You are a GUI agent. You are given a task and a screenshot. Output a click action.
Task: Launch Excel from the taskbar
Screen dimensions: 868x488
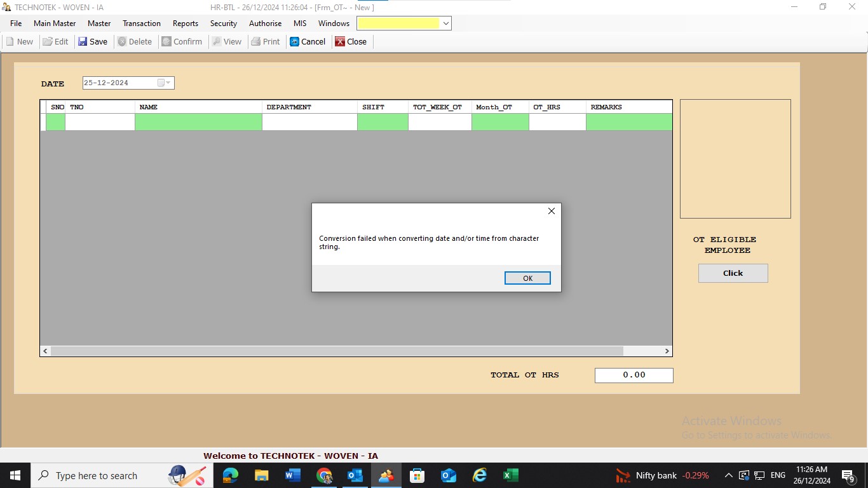(510, 475)
